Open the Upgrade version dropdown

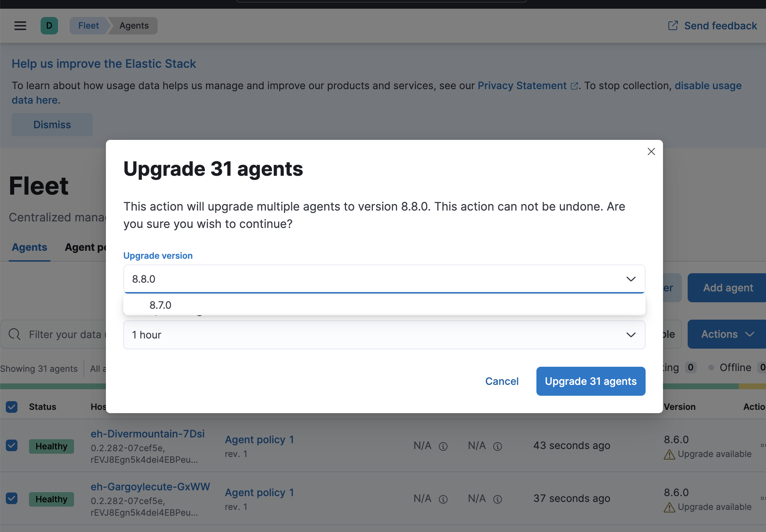[631, 279]
